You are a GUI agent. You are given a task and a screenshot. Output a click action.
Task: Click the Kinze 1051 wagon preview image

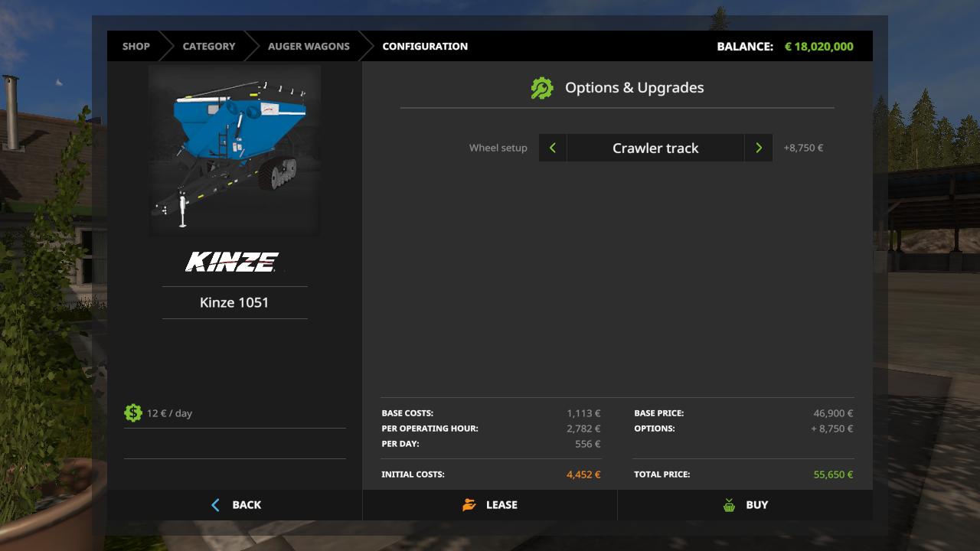click(x=234, y=151)
